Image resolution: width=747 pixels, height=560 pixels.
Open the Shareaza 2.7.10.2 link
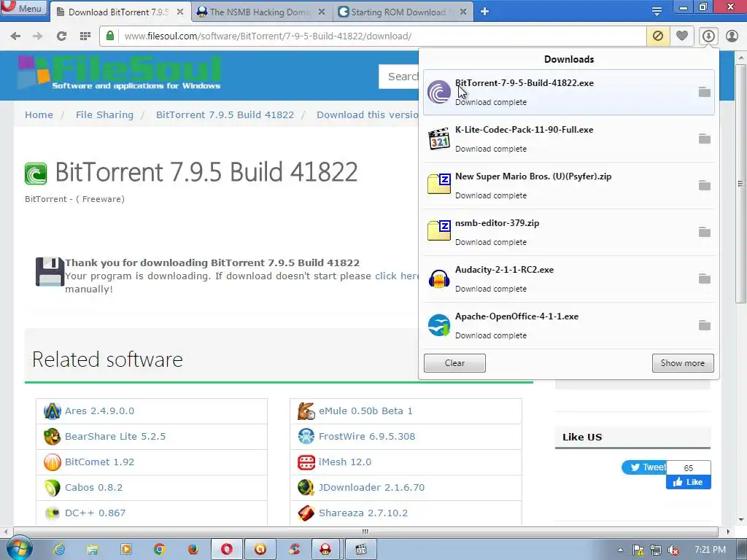pyautogui.click(x=363, y=513)
